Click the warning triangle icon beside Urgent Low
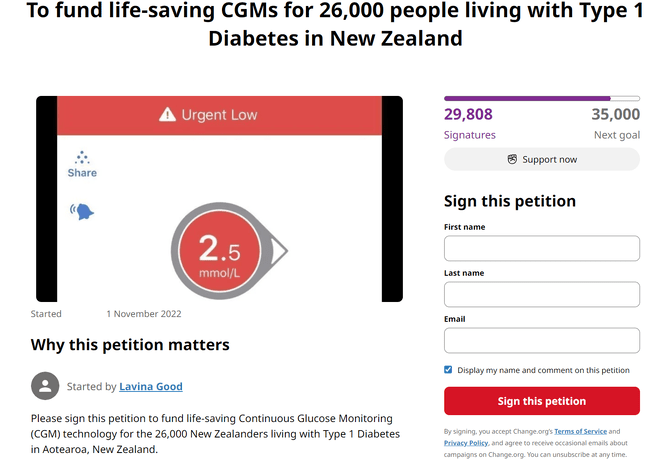Screen dimensions: 668x459 click(x=168, y=116)
